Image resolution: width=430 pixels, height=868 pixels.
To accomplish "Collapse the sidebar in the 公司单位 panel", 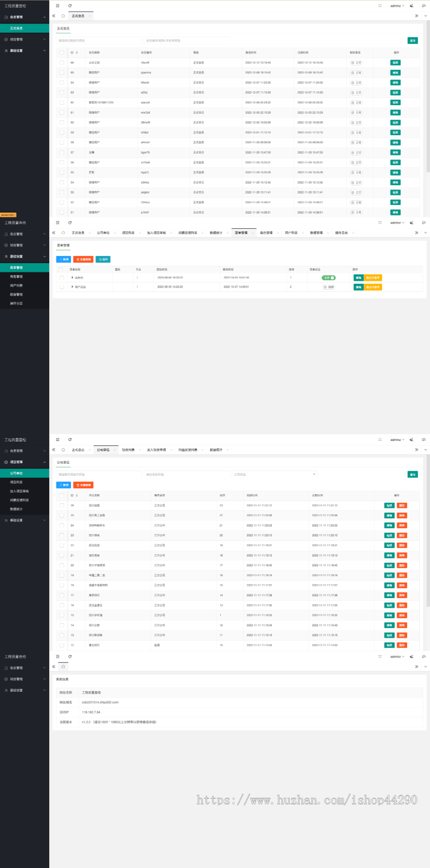I will pyautogui.click(x=58, y=439).
